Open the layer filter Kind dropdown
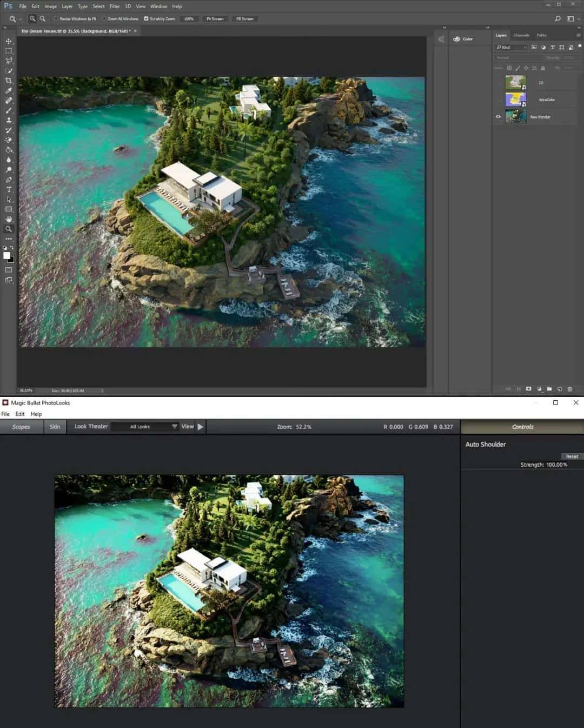The image size is (584, 728). coord(510,47)
